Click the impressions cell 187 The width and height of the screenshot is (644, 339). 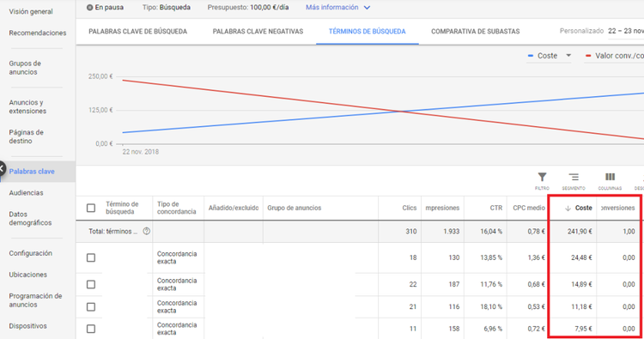[454, 284]
